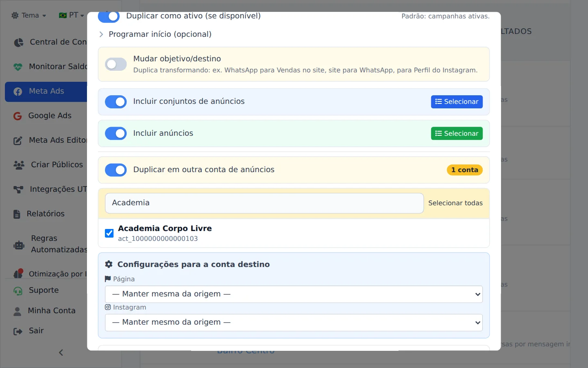Click the Padrão: campanhas ativas note
Viewport: 588px width, 368px height.
tap(445, 16)
